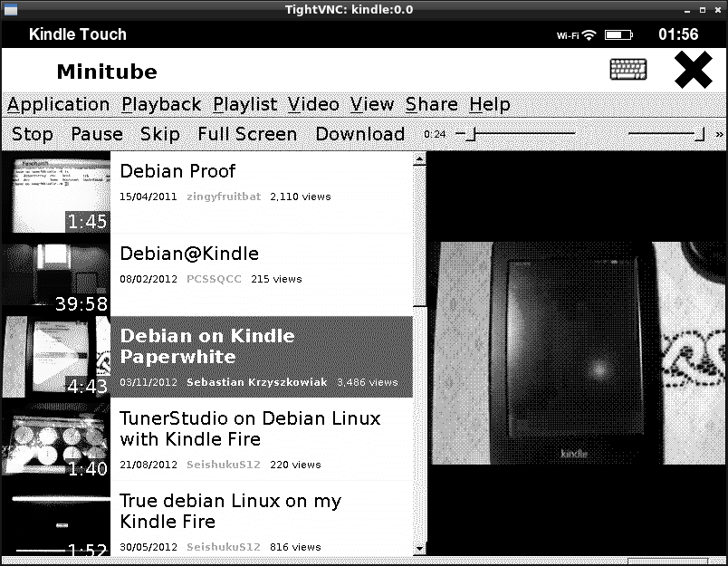
Task: Pause the playing video
Action: pos(97,134)
